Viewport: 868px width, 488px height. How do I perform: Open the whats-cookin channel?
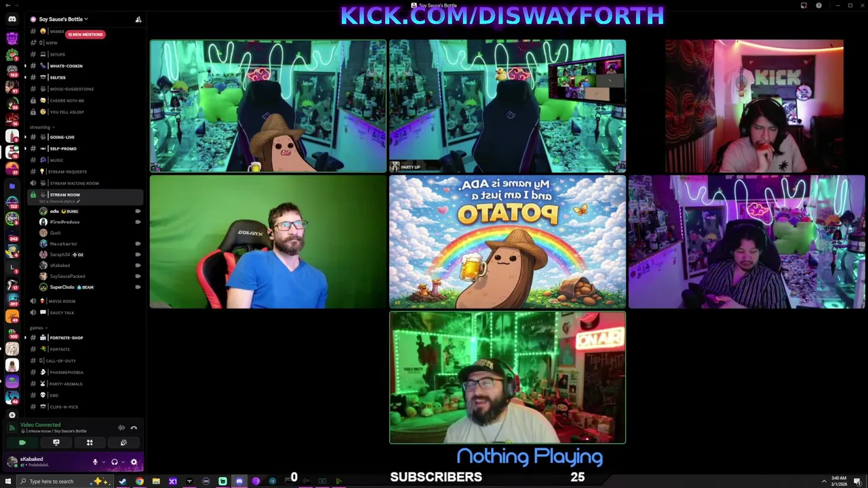[85, 66]
